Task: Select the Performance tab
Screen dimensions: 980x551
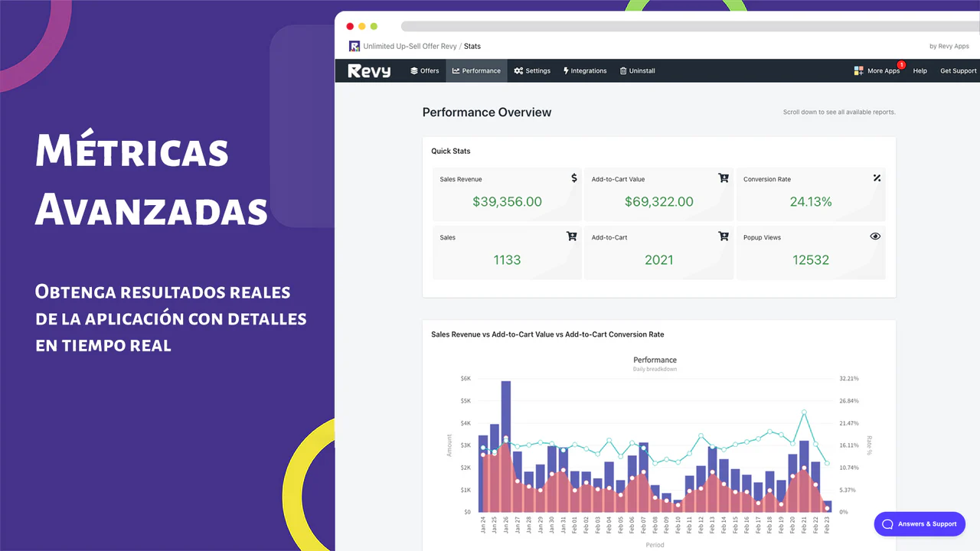Action: (476, 70)
